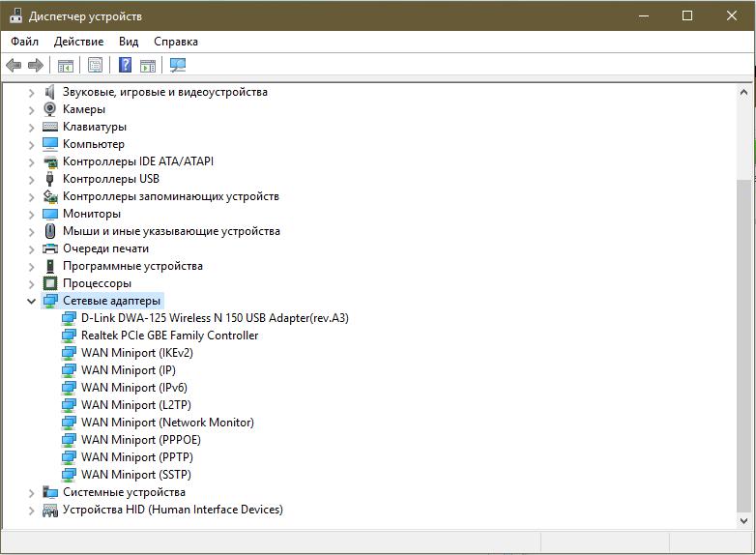Click the scrollbar up arrow
This screenshot has height=555, width=756.
click(x=743, y=92)
